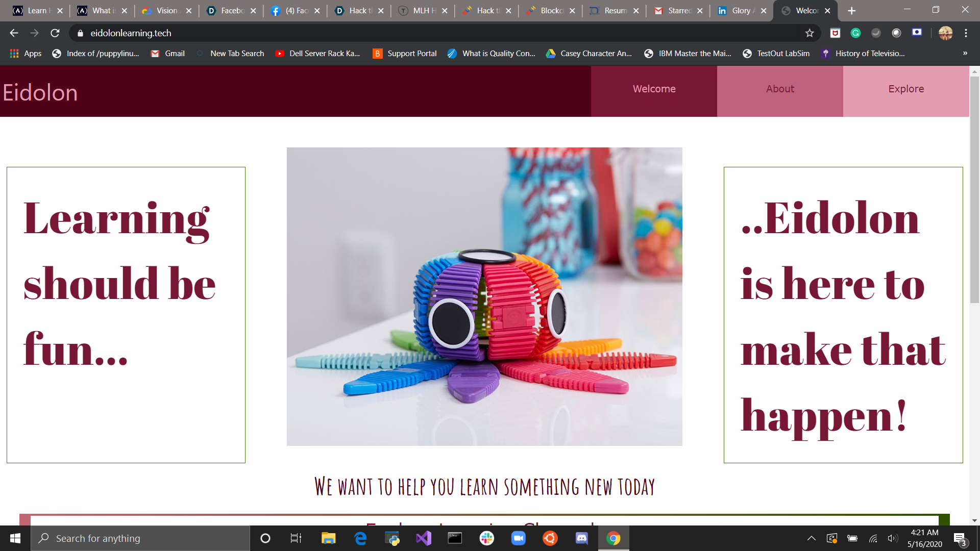Click the page vertical scrollbar thumb
The height and width of the screenshot is (551, 980).
pyautogui.click(x=974, y=189)
